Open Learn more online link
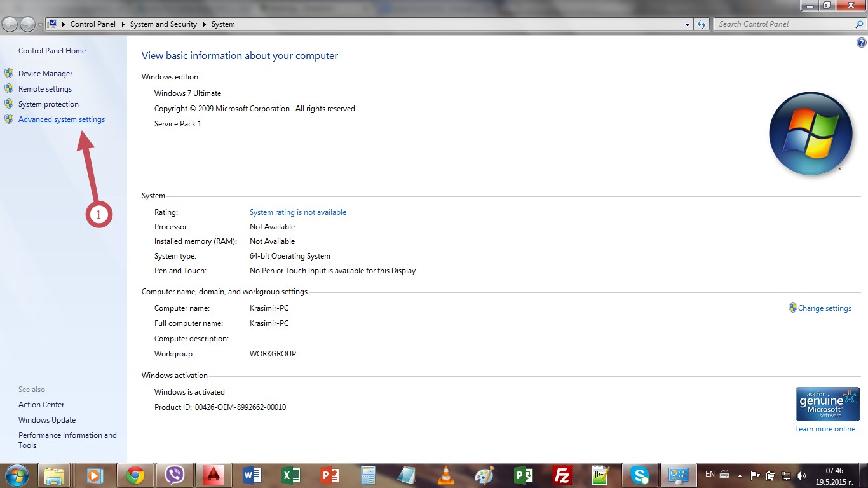 coord(828,429)
